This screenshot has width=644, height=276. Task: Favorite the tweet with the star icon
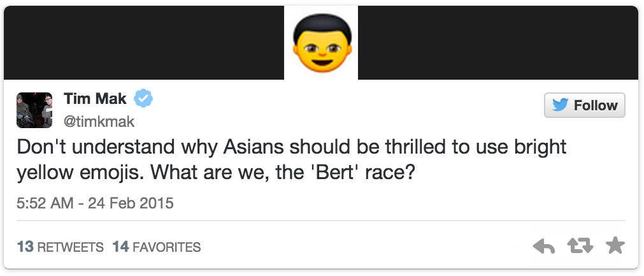coord(615,246)
